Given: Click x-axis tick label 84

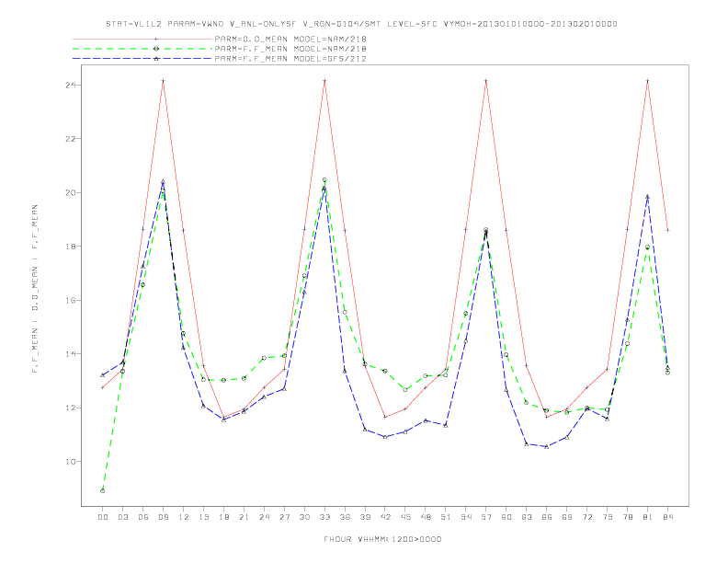Looking at the screenshot, I should (668, 517).
